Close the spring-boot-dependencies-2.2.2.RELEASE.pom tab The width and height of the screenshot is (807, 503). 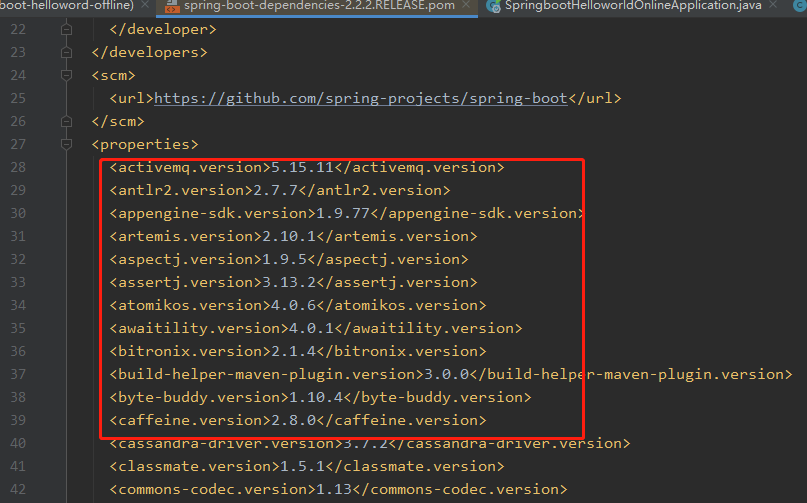(466, 5)
